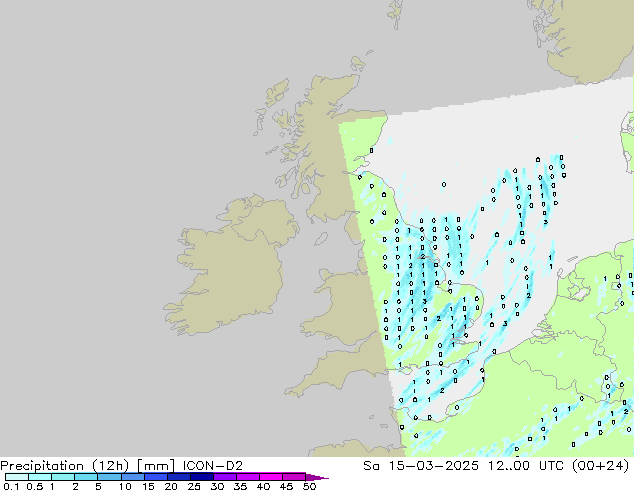This screenshot has height=490, width=634.
Task: Click the 'Precipitation (12h) [mm] ICON-D2' title
Action: (x=121, y=465)
